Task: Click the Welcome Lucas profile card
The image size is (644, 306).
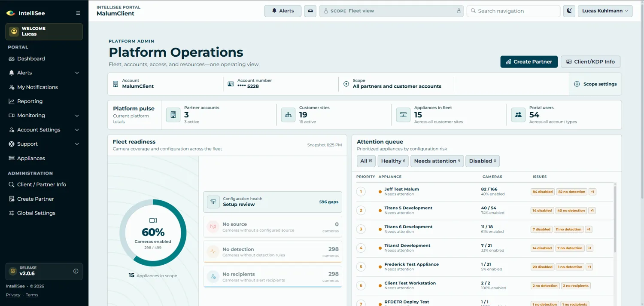Action: click(44, 31)
